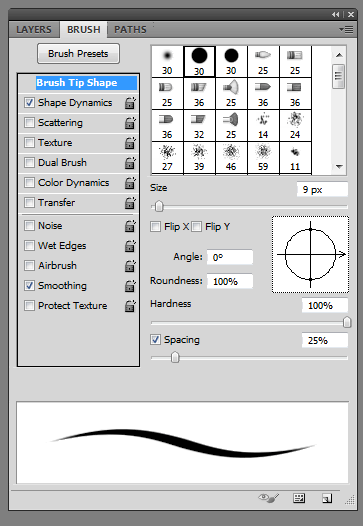Open the Brush Presets button
363x526 pixels.
(78, 54)
